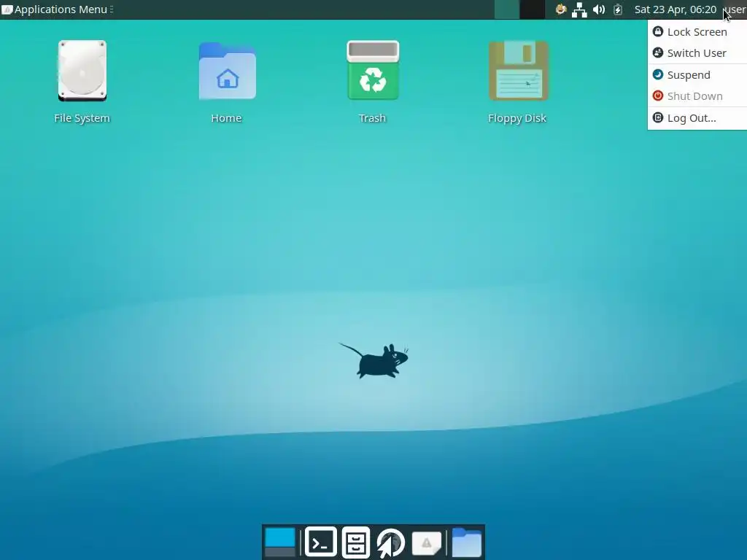Launch the Terminal emulator from the dock
This screenshot has height=560, width=747.
point(321,542)
